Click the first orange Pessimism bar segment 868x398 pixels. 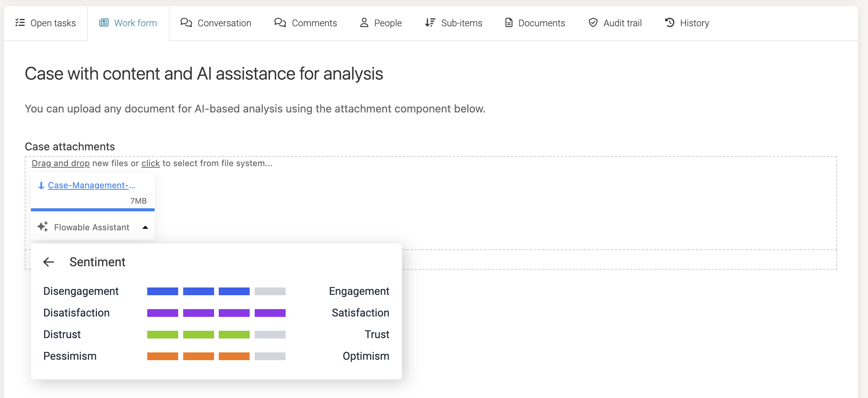[163, 356]
